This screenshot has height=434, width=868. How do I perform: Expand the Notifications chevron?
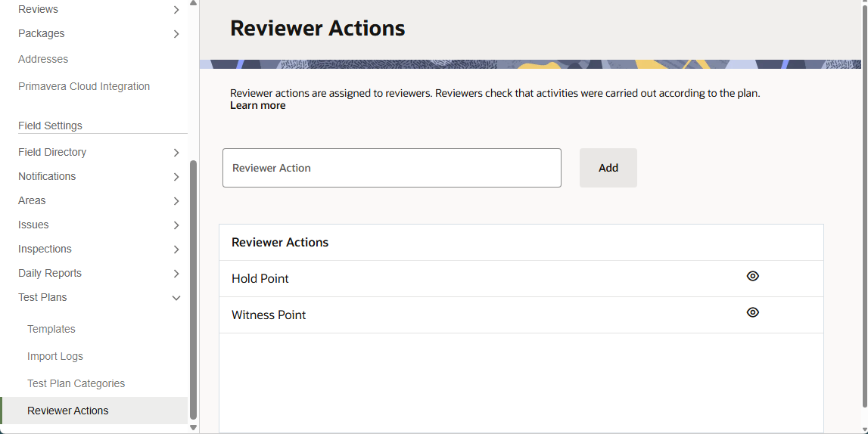[x=176, y=177]
